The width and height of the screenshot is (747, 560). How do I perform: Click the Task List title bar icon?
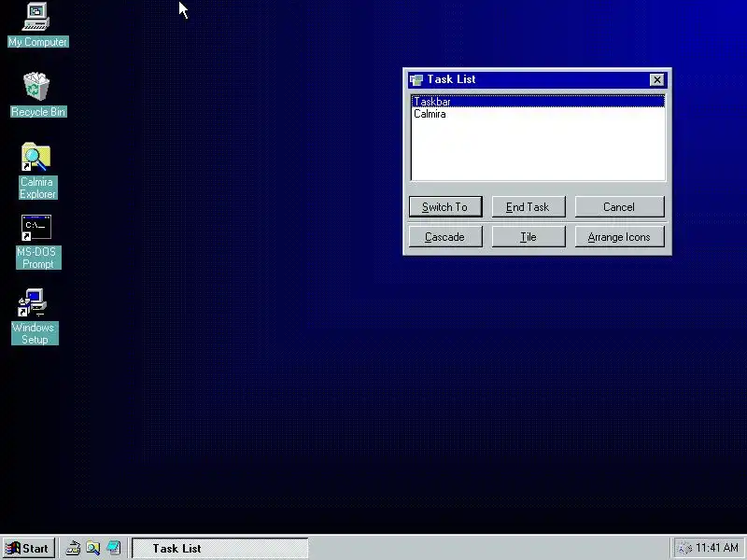click(416, 80)
